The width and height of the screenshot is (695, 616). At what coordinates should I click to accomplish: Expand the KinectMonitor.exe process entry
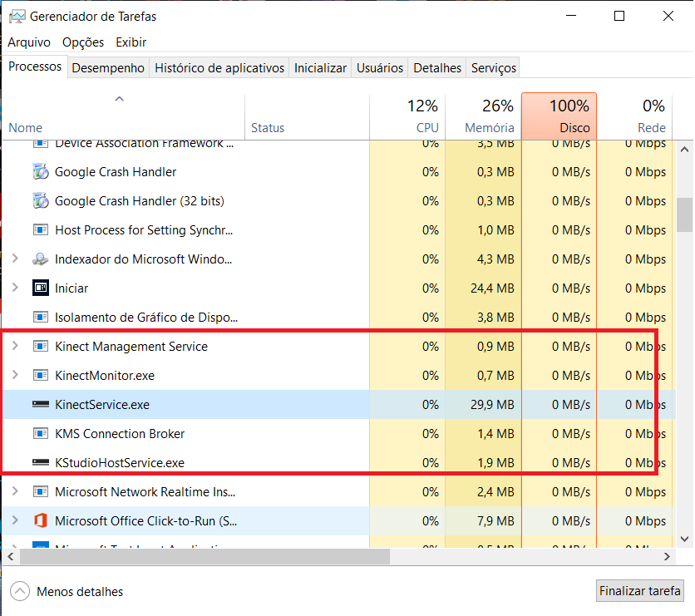click(x=15, y=375)
